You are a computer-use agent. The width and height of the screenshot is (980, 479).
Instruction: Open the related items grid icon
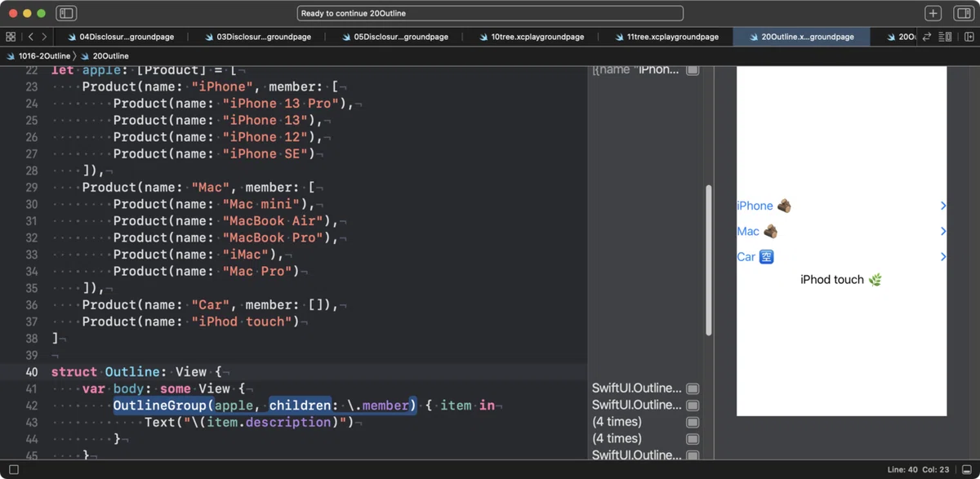tap(11, 37)
